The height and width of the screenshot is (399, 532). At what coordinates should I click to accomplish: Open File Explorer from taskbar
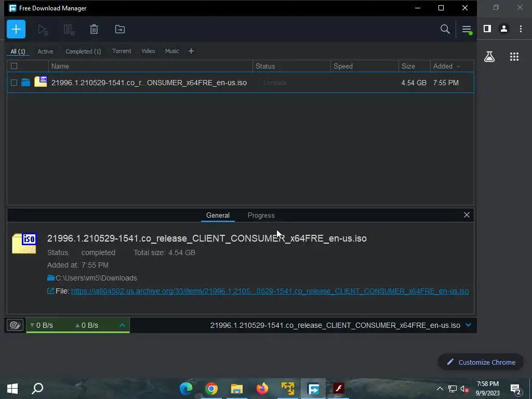237,389
